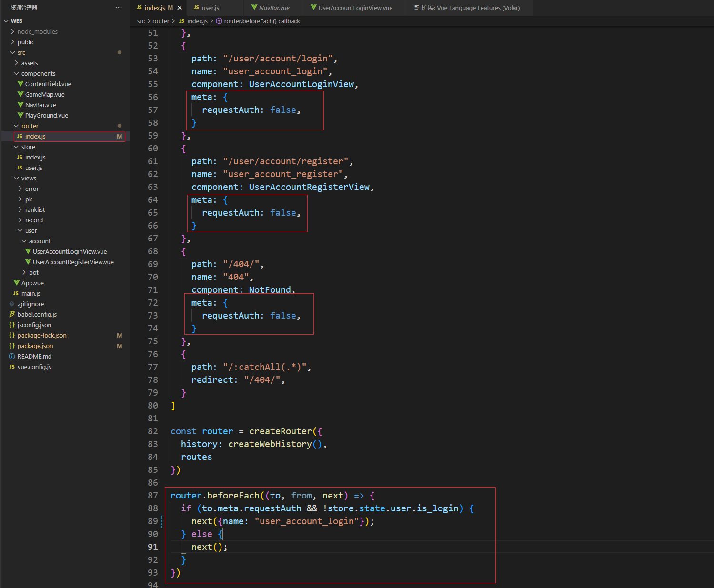Viewport: 714px width, 588px height.
Task: Open ContentField.vue in the explorer
Action: tap(48, 84)
